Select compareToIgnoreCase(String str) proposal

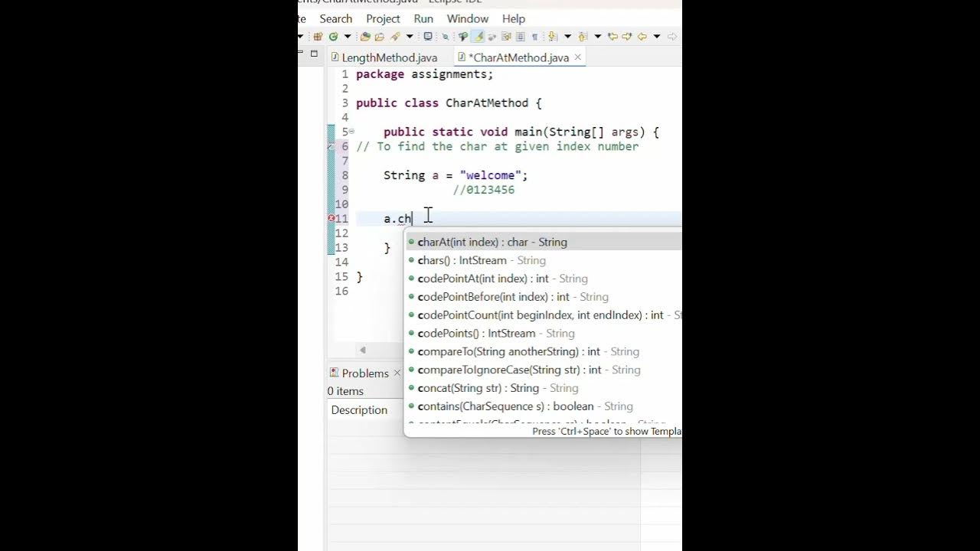(x=544, y=370)
